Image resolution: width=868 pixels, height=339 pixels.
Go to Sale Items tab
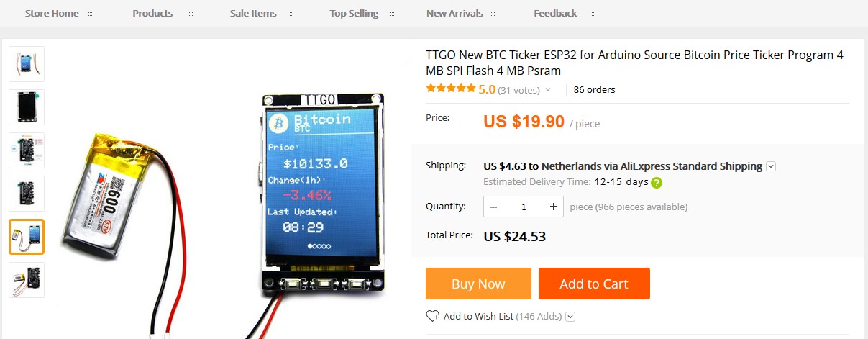pos(253,13)
